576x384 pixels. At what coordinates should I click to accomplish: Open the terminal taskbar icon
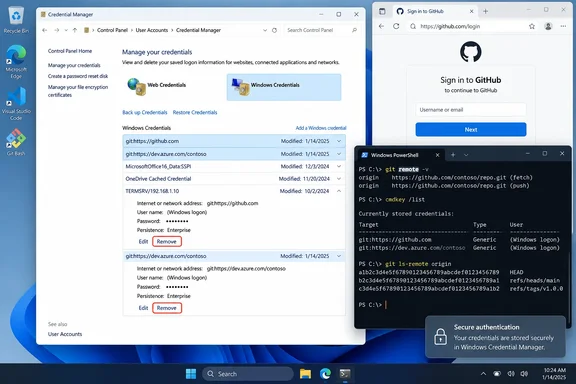(x=345, y=374)
